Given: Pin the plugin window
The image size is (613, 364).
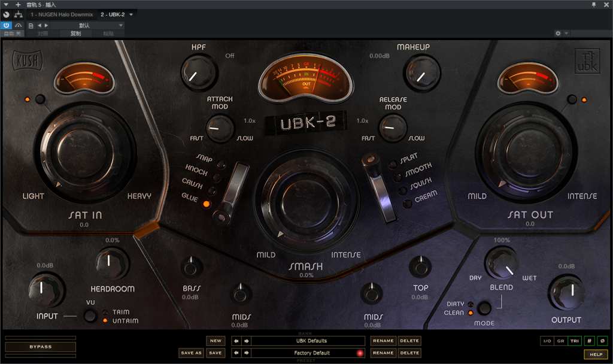Looking at the screenshot, I should click(594, 5).
